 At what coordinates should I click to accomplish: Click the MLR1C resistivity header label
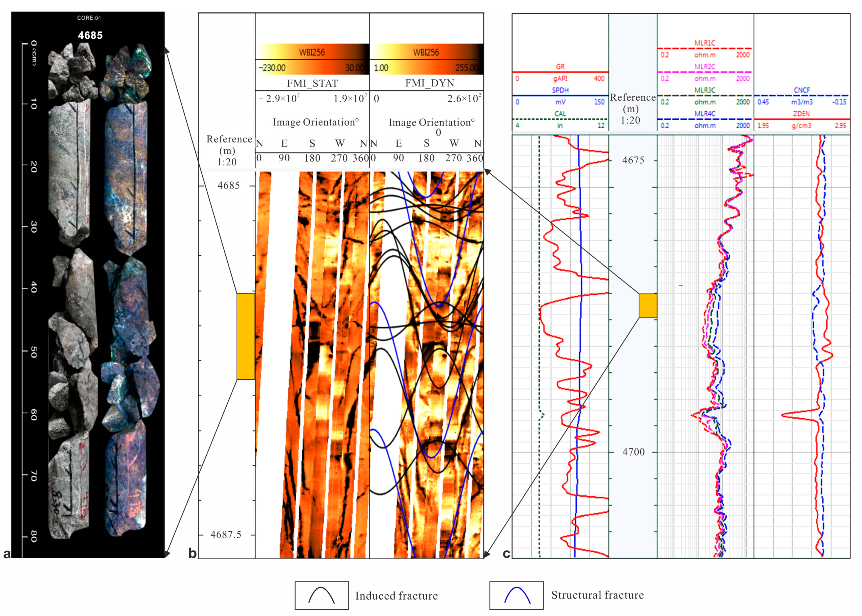click(x=705, y=43)
